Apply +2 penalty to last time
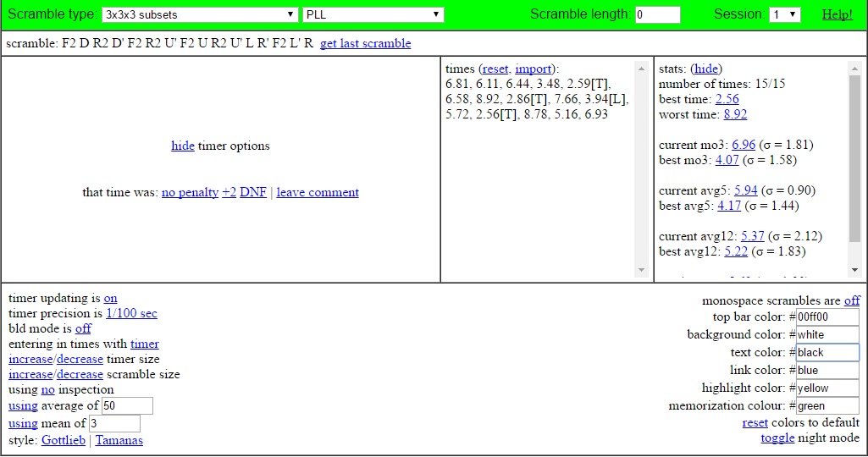 229,193
